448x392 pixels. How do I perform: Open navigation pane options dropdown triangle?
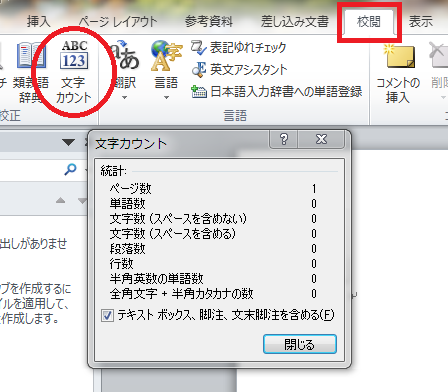click(x=68, y=143)
